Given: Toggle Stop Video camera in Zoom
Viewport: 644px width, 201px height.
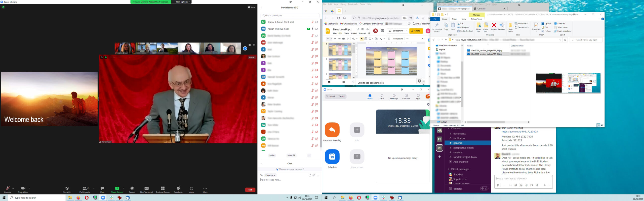Looking at the screenshot, I should pos(23,188).
